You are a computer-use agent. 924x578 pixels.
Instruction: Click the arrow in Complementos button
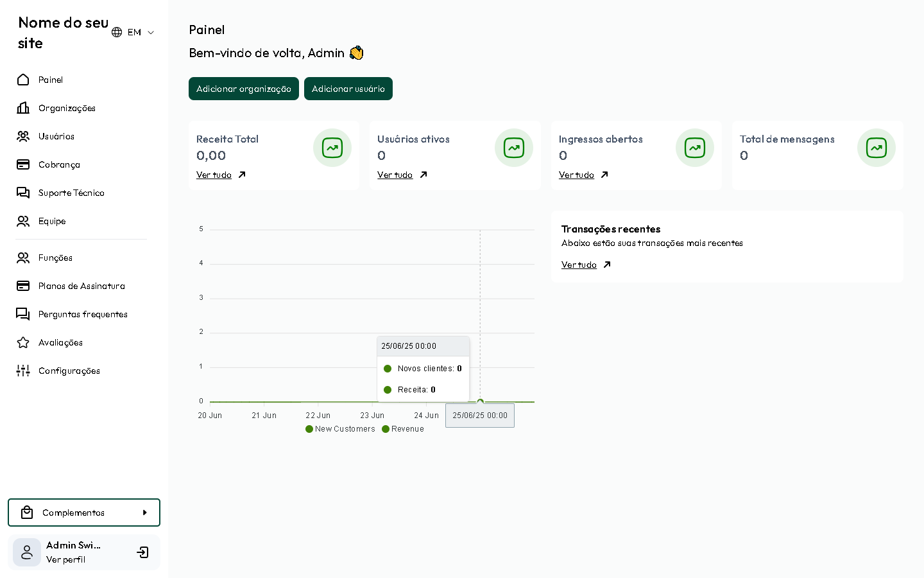click(145, 512)
